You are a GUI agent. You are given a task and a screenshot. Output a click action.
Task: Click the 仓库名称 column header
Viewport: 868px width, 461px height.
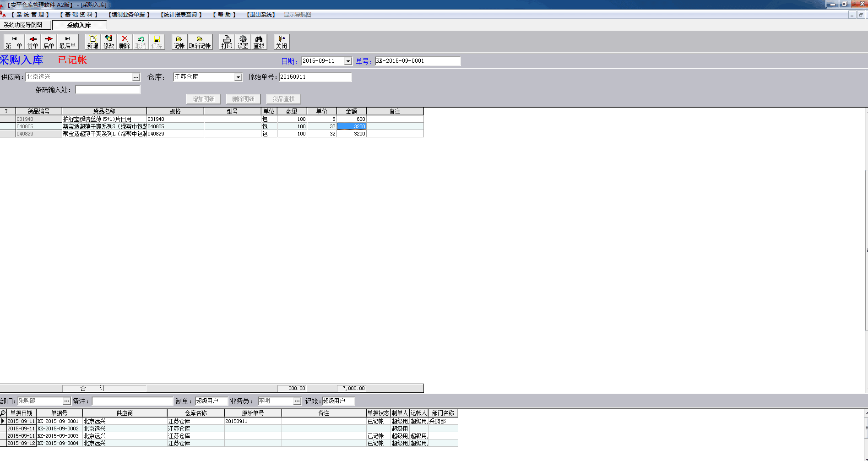pyautogui.click(x=195, y=413)
